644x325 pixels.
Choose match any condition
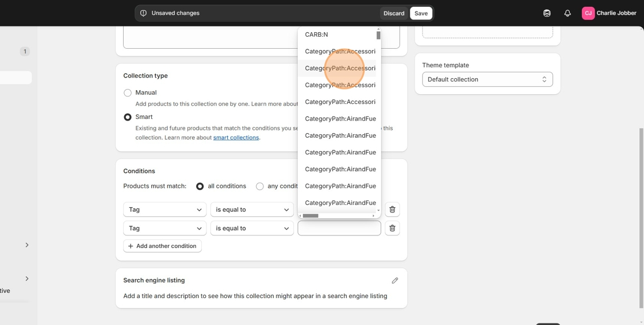(259, 186)
